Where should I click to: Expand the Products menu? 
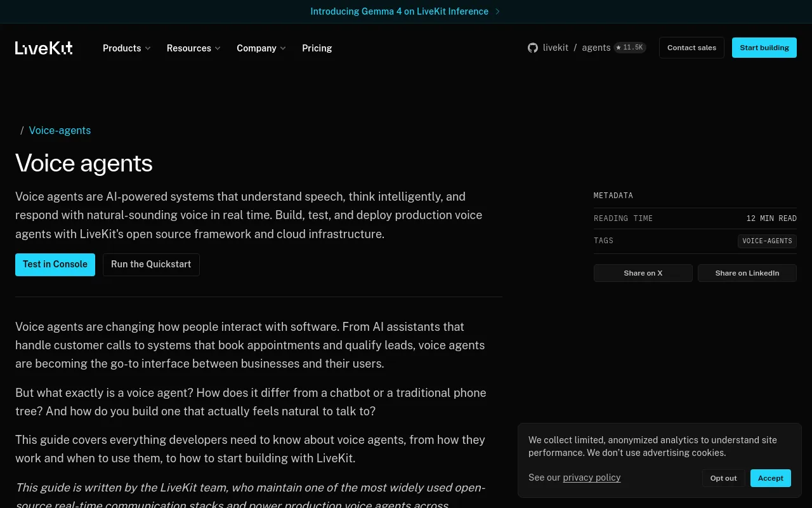coord(127,48)
